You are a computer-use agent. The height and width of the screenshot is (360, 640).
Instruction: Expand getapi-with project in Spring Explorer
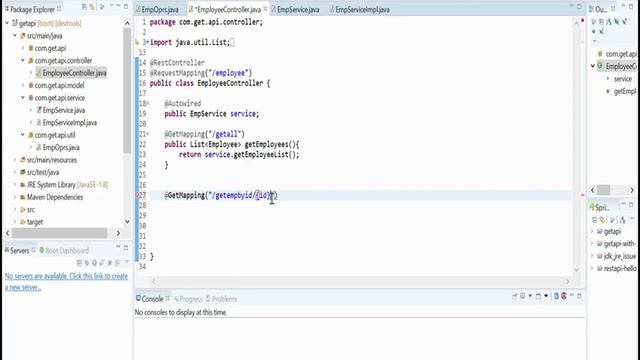tap(592, 244)
